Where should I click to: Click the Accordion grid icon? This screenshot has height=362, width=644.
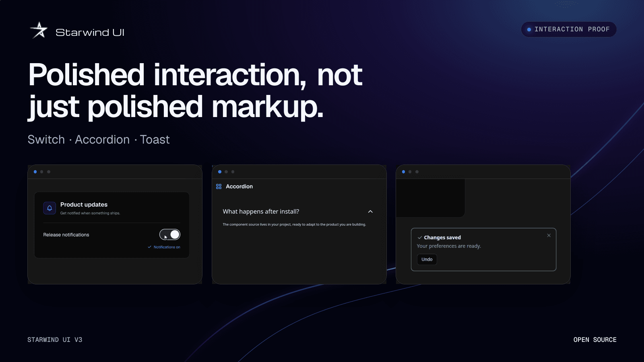[x=219, y=187]
